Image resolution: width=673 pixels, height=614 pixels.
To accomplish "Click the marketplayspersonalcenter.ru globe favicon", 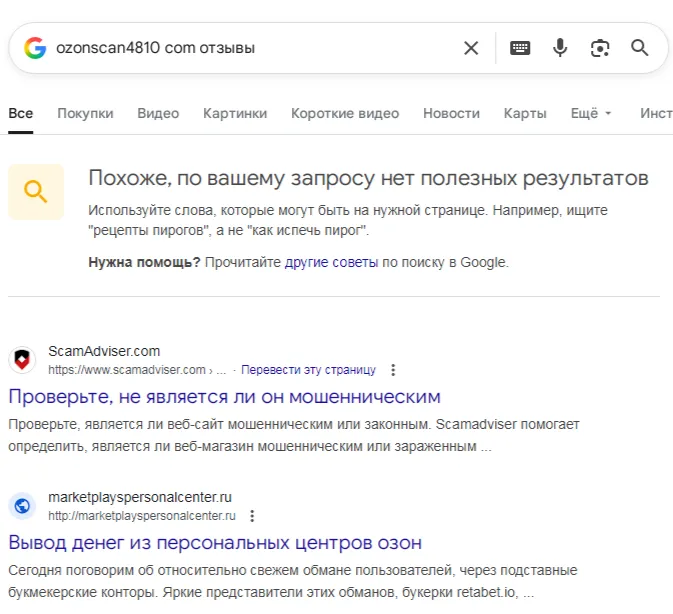I will [x=22, y=505].
